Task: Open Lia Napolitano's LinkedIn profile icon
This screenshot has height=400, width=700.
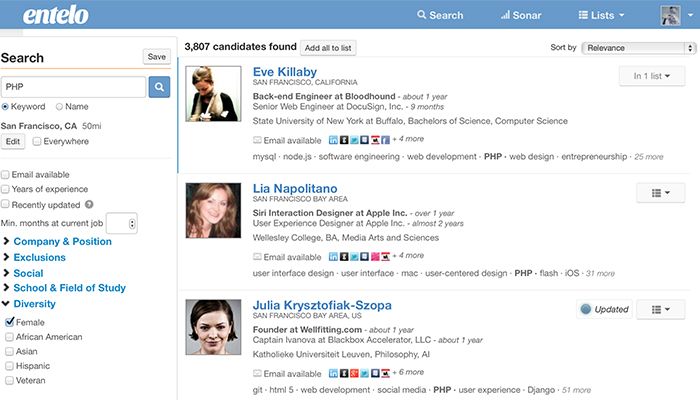Action: [334, 256]
